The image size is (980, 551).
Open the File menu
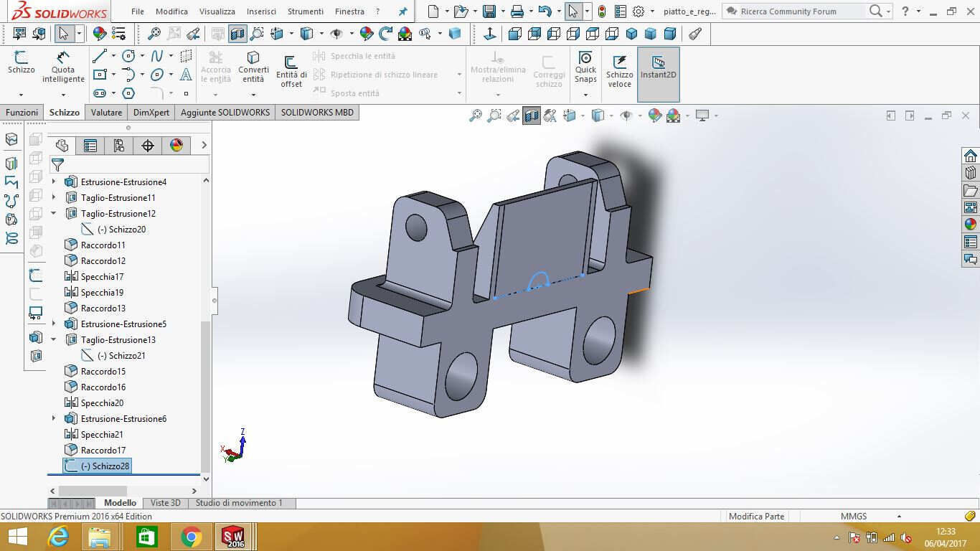[x=138, y=11]
